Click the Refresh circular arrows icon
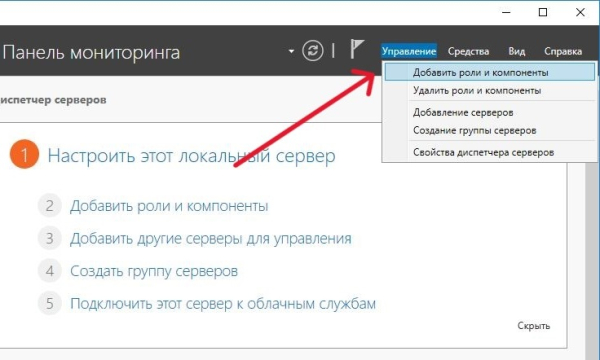 pyautogui.click(x=313, y=50)
